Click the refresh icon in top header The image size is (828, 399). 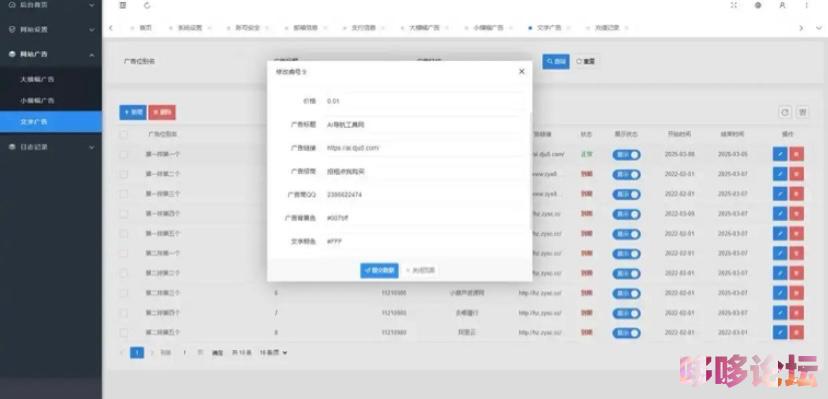coord(147,5)
